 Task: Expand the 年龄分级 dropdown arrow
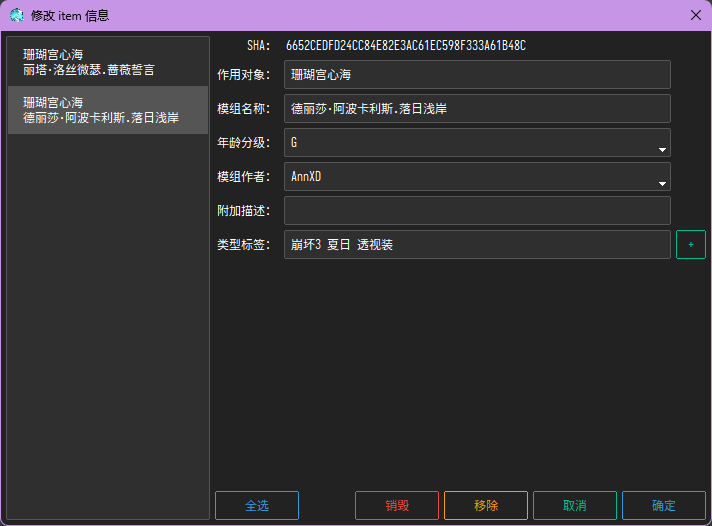[x=662, y=150]
